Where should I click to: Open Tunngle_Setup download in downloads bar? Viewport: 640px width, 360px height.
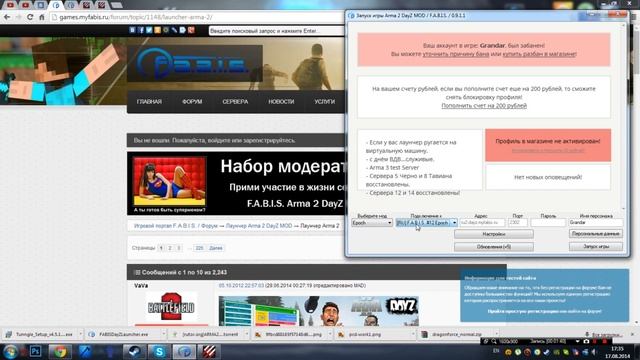39,334
